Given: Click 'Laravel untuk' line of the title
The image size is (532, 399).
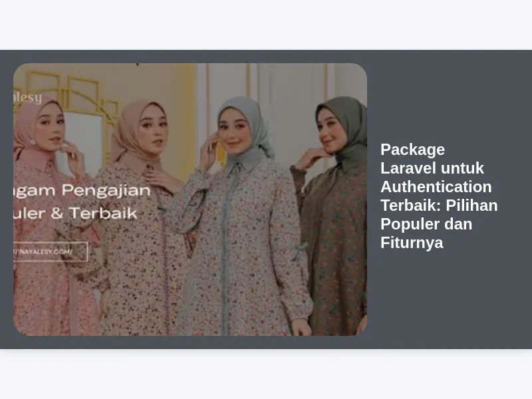Looking at the screenshot, I should 432,168.
